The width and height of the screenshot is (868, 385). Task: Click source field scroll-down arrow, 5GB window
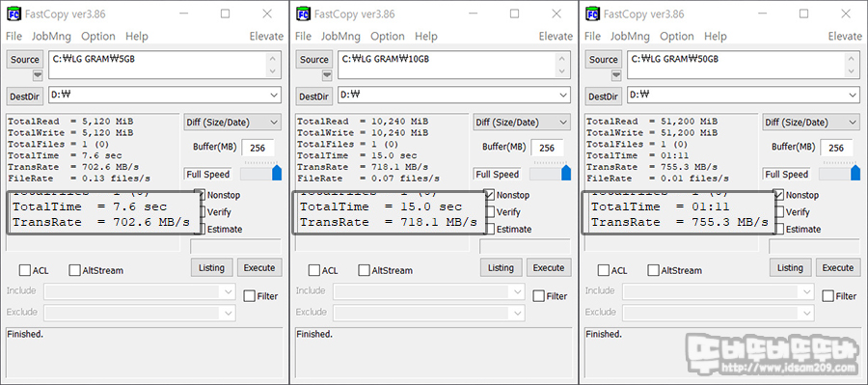pos(273,72)
